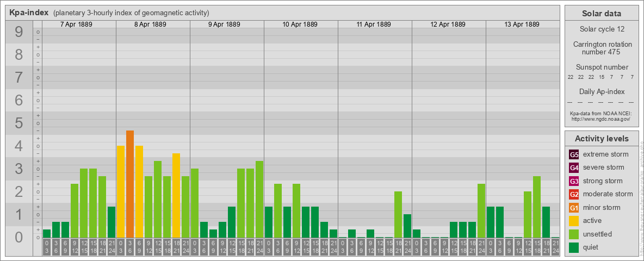Click the 21-24 bar on 9 Apr 1889
Screen dimensions: 644x261
point(259,200)
